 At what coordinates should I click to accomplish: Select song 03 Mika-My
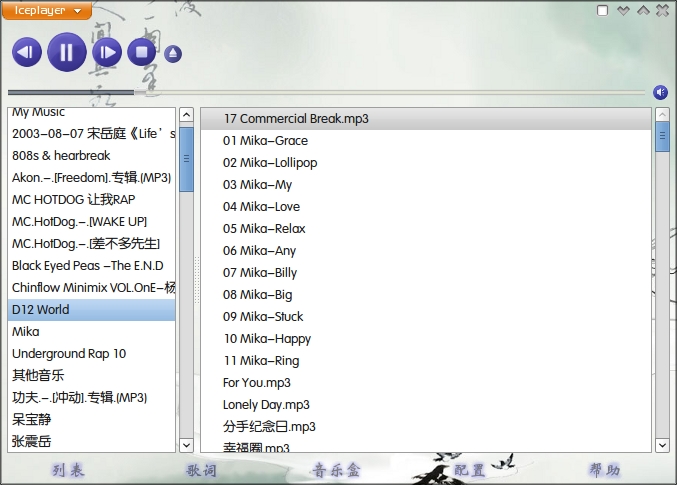click(426, 185)
